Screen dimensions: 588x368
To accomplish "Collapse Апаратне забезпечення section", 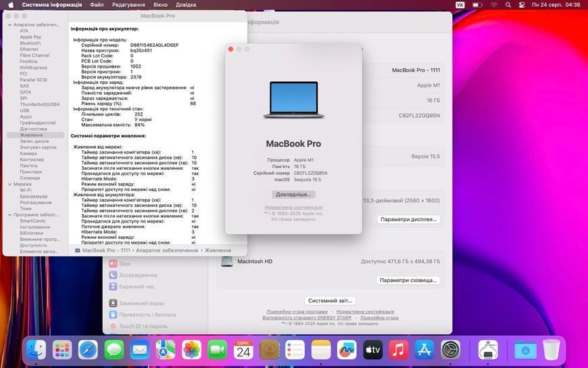I will coord(9,25).
